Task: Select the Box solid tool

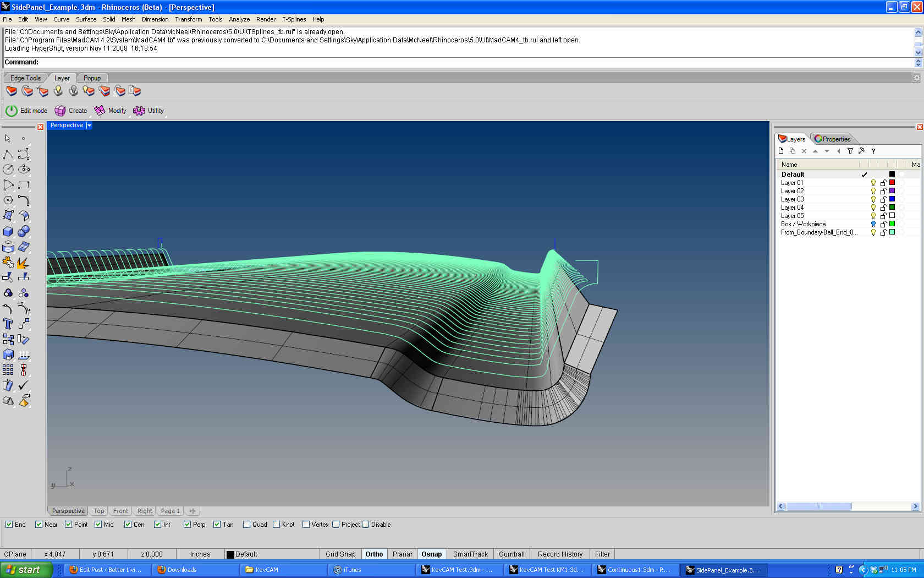Action: pyautogui.click(x=8, y=231)
